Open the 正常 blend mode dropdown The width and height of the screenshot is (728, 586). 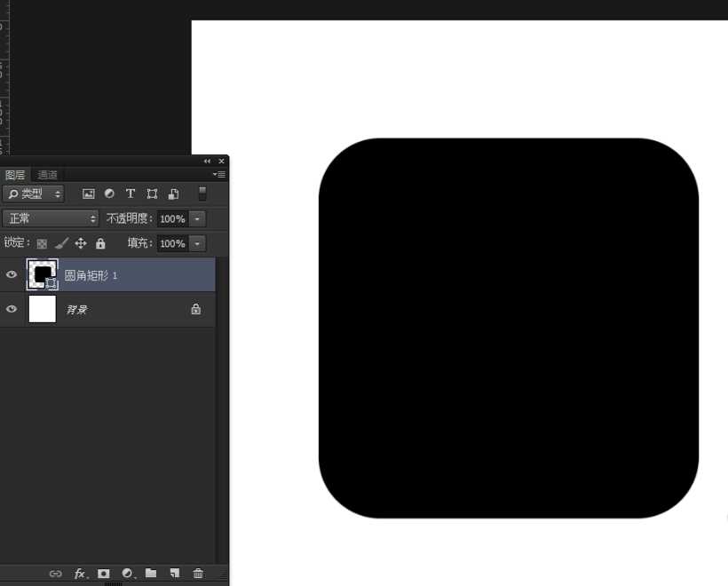(x=51, y=218)
